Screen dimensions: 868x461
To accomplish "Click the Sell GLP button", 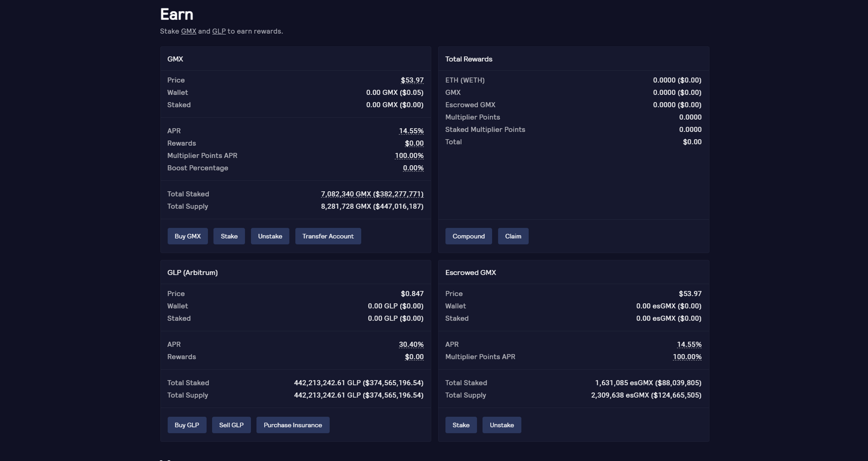I will 231,425.
